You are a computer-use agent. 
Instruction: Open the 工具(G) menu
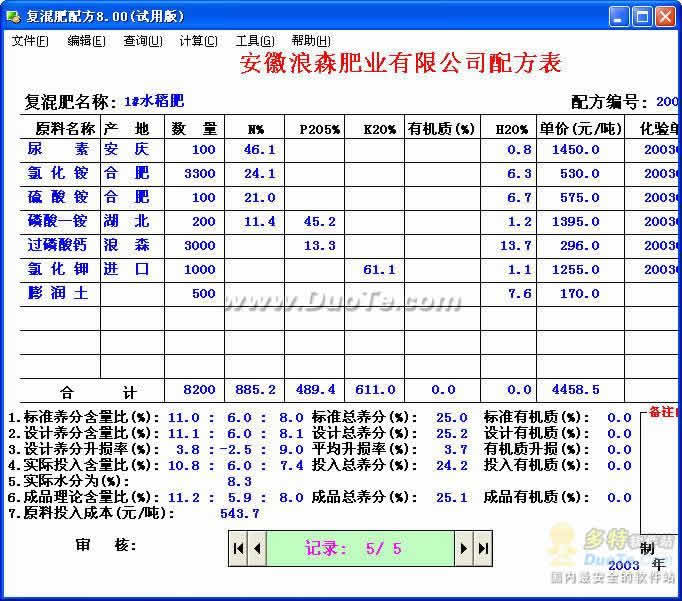coord(255,41)
